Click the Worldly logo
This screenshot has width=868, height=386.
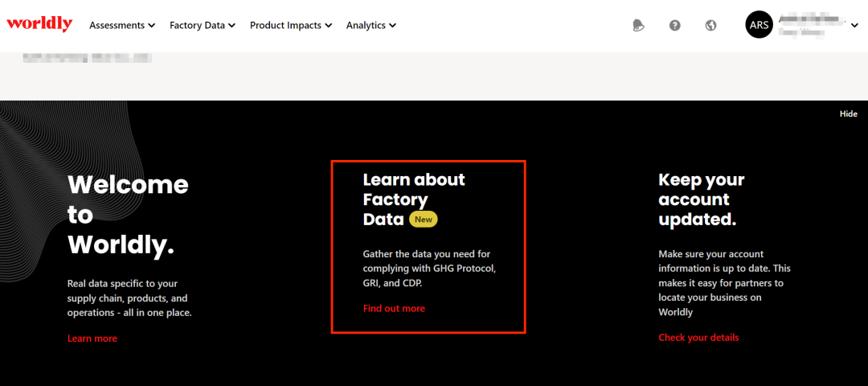tap(39, 24)
